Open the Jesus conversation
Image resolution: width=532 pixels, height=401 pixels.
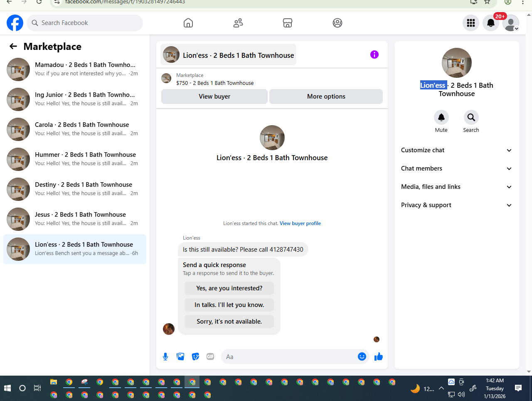(75, 219)
